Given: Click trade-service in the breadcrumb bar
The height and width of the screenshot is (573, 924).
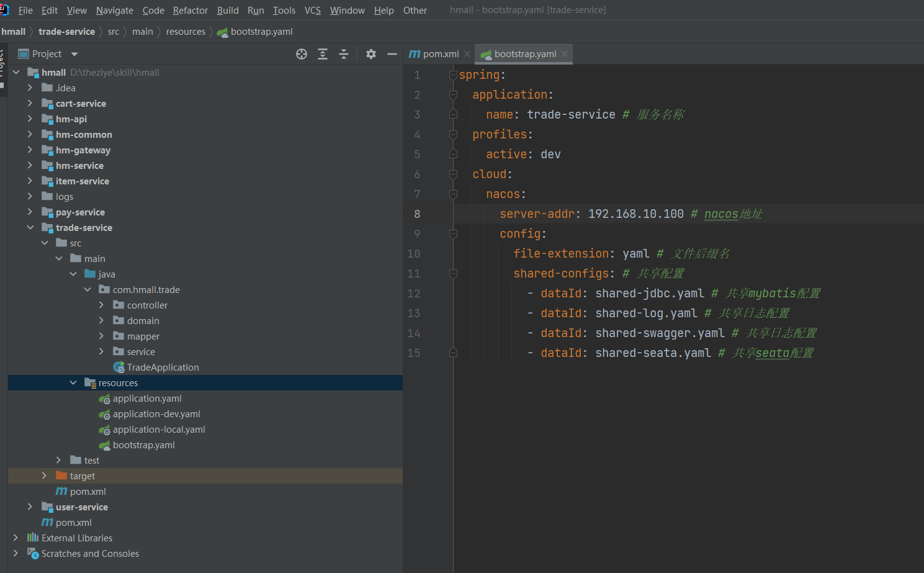Looking at the screenshot, I should [66, 32].
